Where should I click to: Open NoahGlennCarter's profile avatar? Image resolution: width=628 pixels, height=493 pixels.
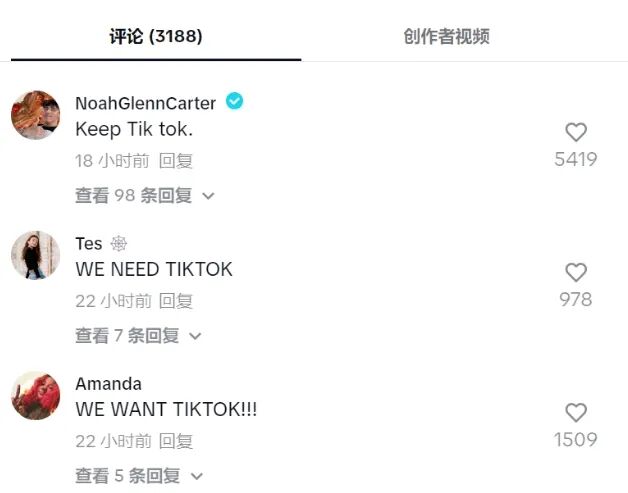[x=36, y=115]
